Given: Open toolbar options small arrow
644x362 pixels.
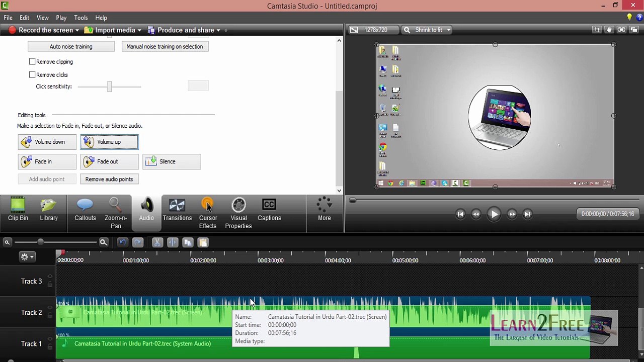Looking at the screenshot, I should 226,30.
